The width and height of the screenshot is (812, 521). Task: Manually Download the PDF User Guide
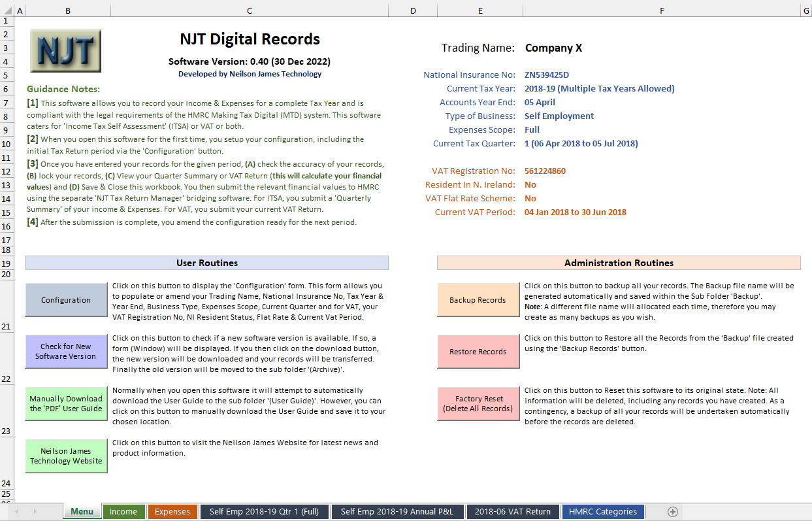click(x=66, y=403)
